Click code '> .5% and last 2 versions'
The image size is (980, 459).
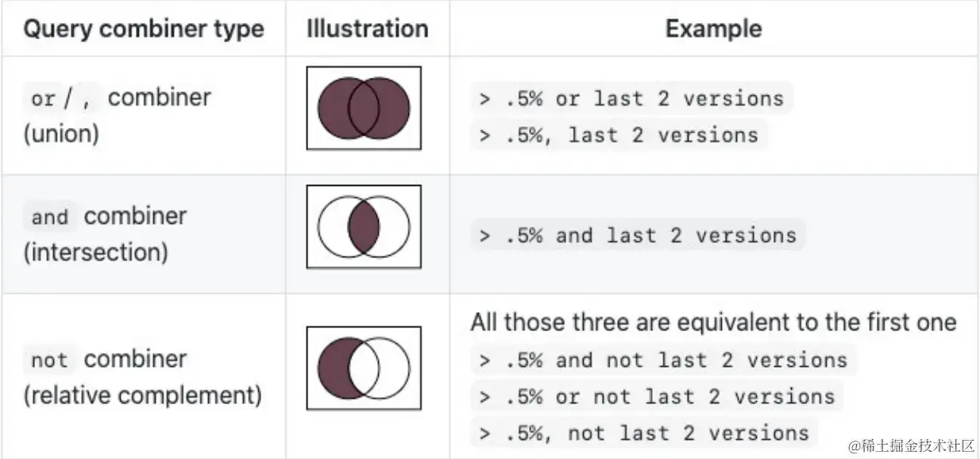(x=638, y=235)
